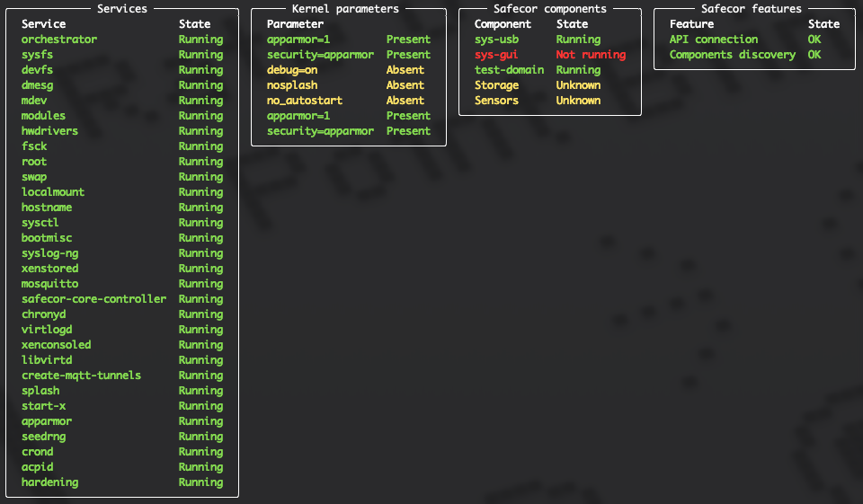Click Running state of test-domain

[x=578, y=70]
